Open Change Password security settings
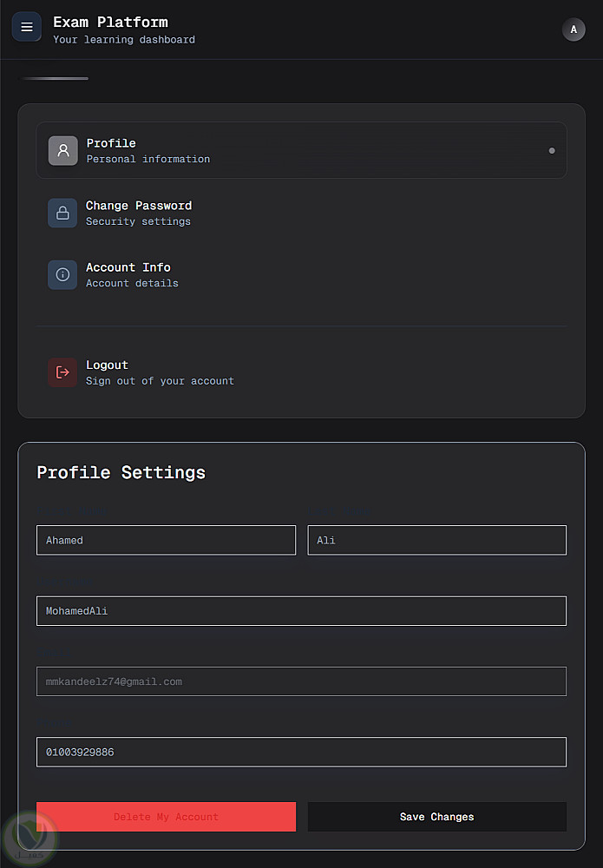Viewport: 603px width, 868px height. pos(139,213)
